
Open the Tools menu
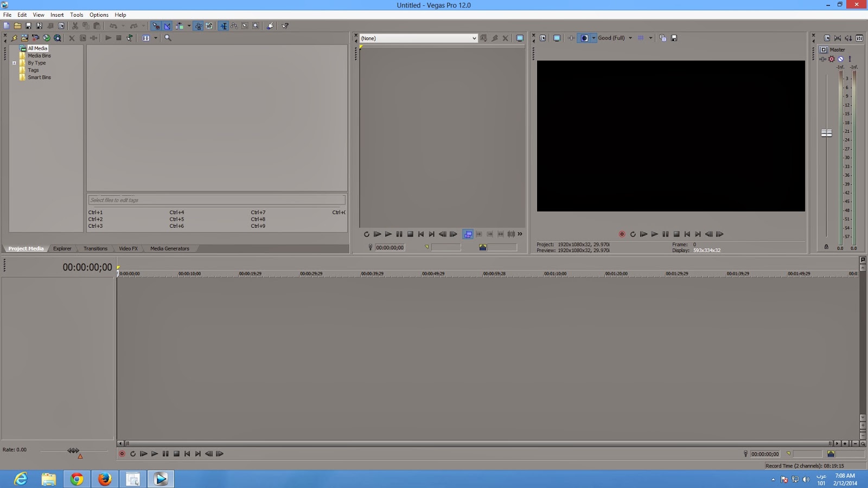coord(76,15)
